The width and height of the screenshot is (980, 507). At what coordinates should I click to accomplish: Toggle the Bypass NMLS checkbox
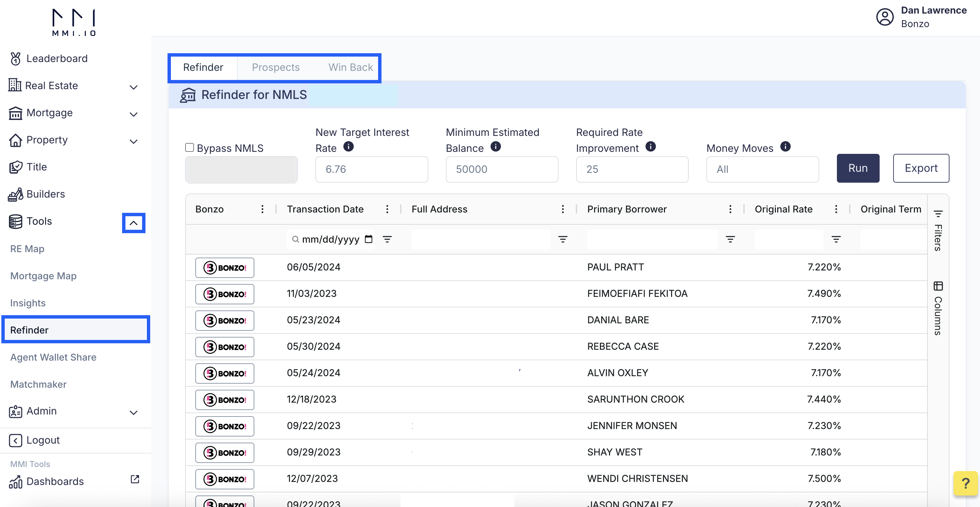coord(190,147)
